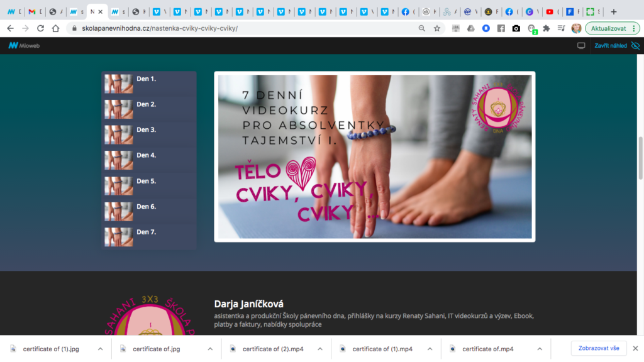Open downloaded file certificate of (1).jpg

click(x=50, y=349)
